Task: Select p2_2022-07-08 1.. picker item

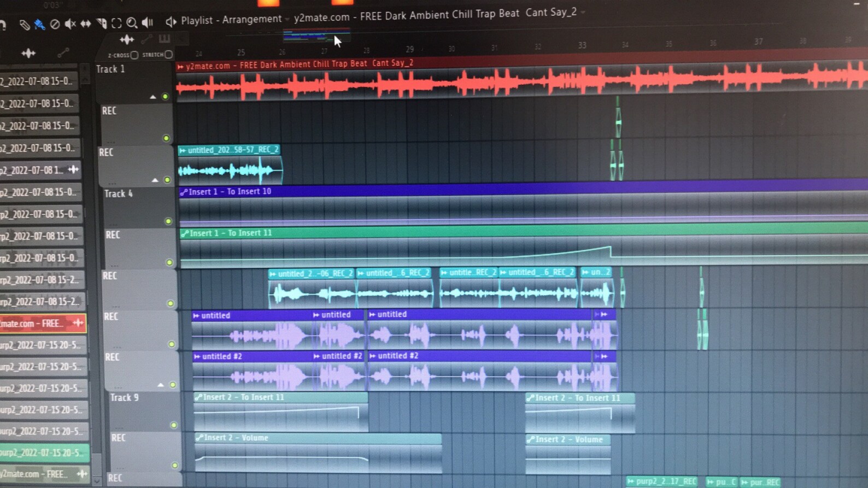Action: pos(40,170)
